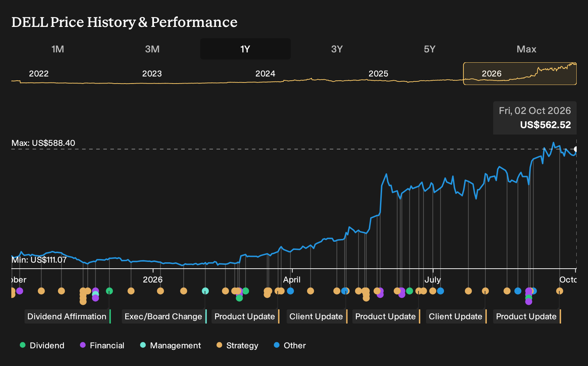Viewport: 588px width, 366px height.
Task: Click DELL Price History & Performance heading
Action: click(x=125, y=22)
